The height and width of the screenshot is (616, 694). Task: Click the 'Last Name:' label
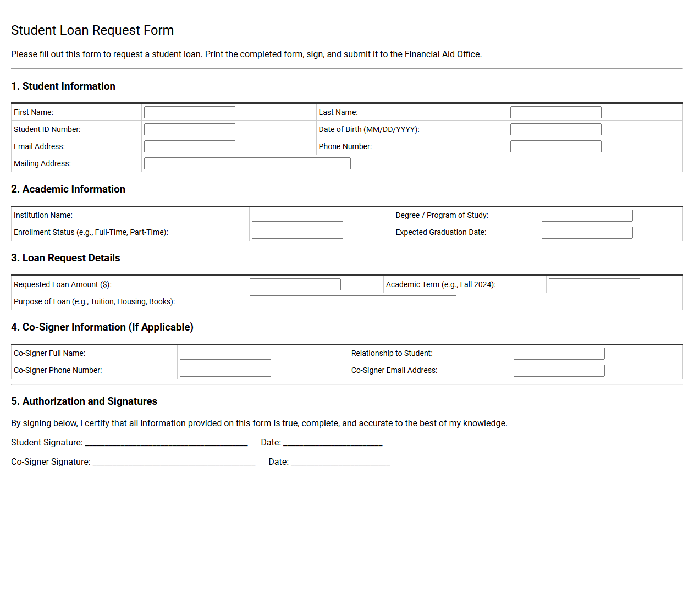338,112
